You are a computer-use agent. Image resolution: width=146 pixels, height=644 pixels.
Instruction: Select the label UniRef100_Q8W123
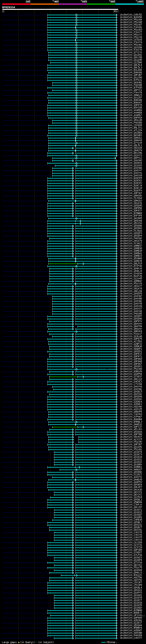(131, 95)
